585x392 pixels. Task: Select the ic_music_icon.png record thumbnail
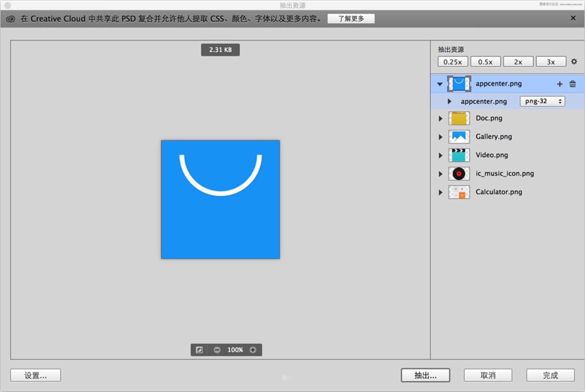[459, 174]
